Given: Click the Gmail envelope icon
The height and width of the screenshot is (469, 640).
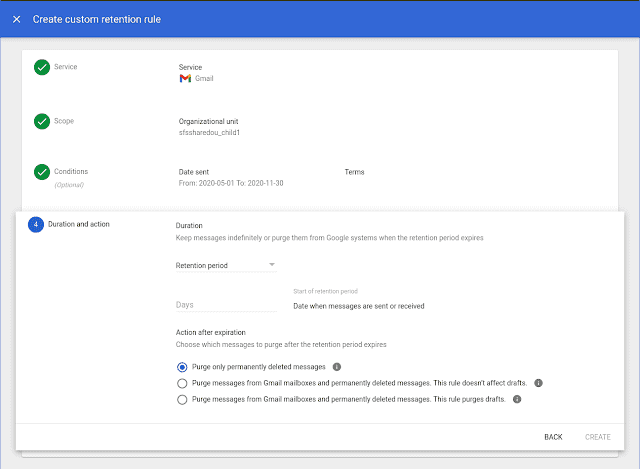Looking at the screenshot, I should point(185,78).
